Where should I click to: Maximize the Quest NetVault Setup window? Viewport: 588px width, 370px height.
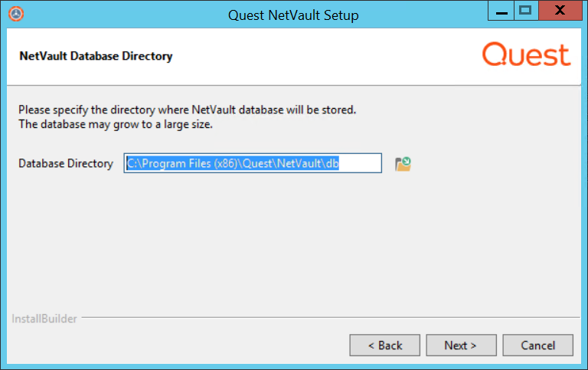pyautogui.click(x=525, y=11)
